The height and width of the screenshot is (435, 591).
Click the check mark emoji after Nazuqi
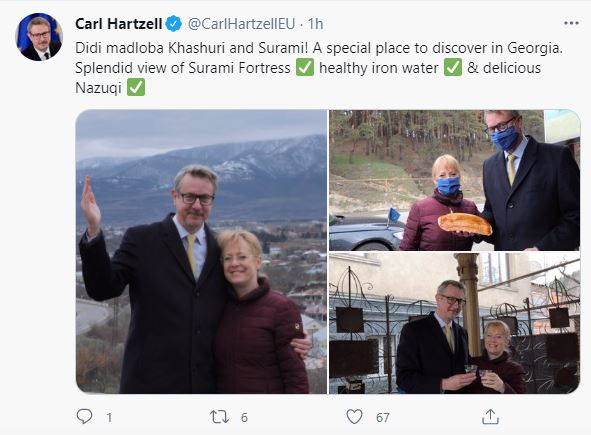click(x=136, y=87)
